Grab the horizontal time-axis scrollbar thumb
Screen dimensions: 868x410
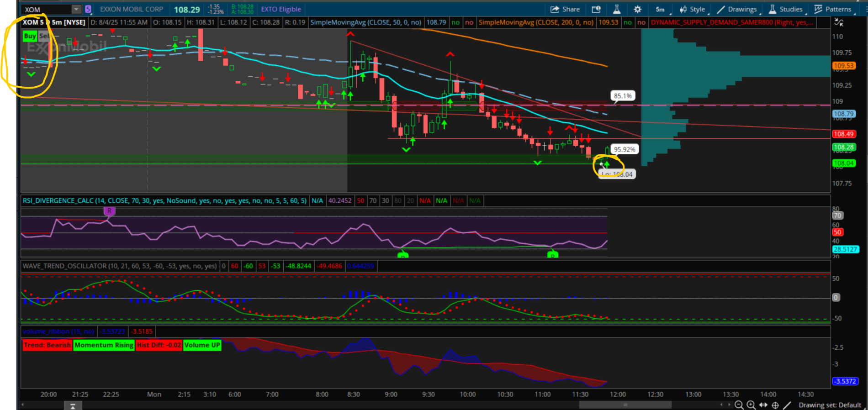(625, 405)
